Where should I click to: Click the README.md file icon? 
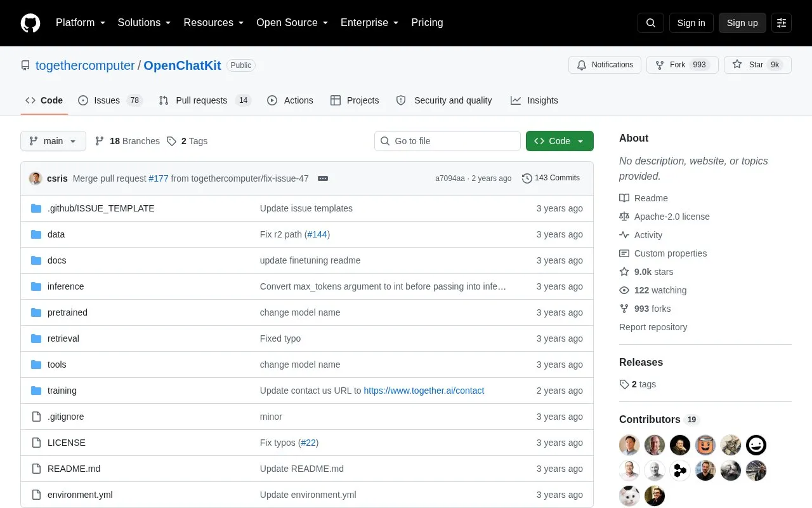click(36, 469)
